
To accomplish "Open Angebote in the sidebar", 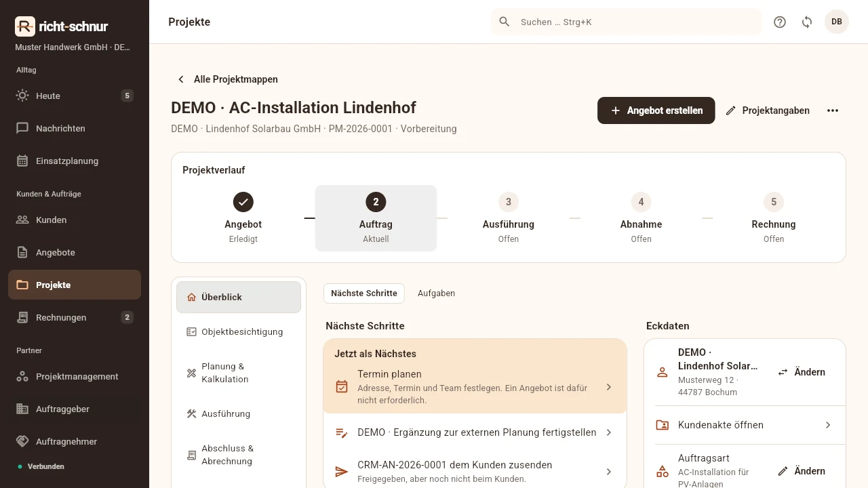I will pyautogui.click(x=75, y=252).
